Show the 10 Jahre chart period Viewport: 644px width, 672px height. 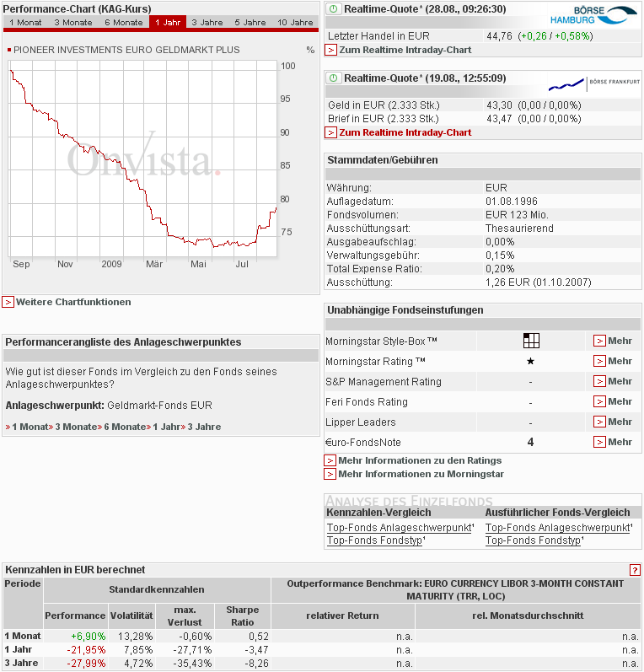(295, 22)
